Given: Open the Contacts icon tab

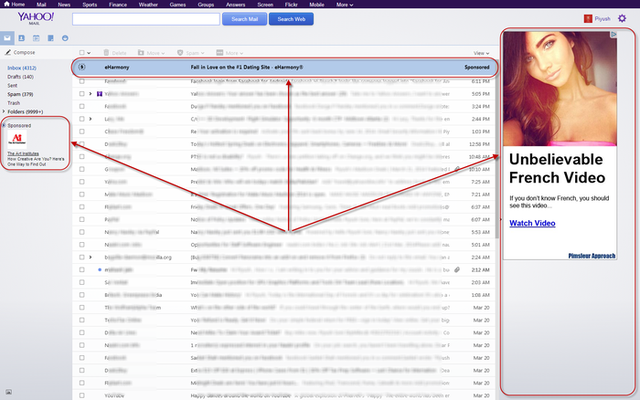Looking at the screenshot, I should tap(23, 38).
